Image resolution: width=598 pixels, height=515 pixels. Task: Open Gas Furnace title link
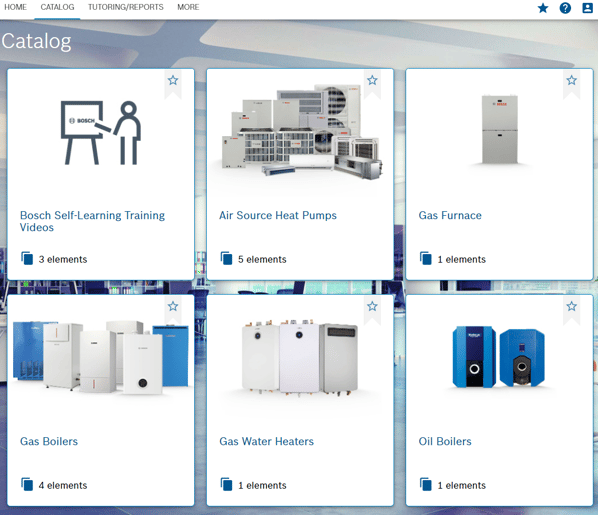[x=450, y=216]
